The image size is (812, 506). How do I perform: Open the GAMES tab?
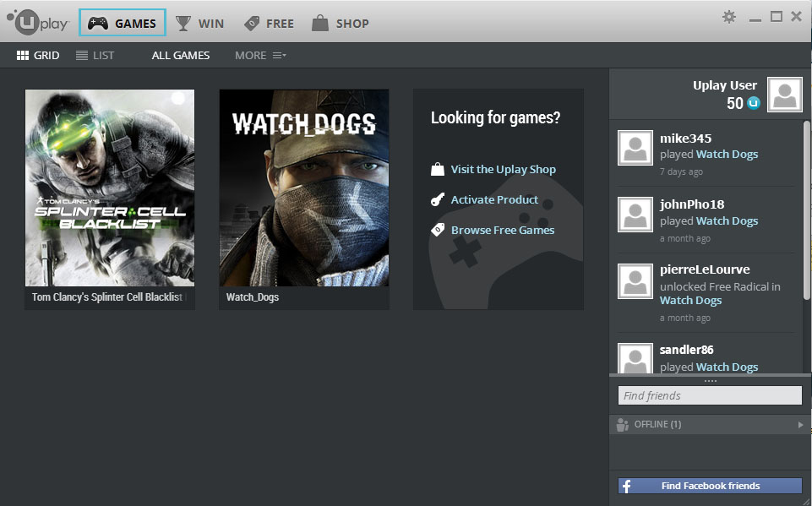coord(123,23)
